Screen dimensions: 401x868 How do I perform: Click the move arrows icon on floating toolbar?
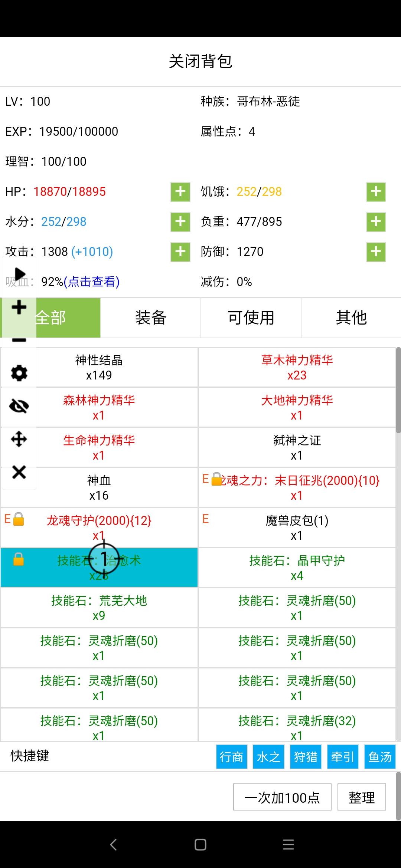coord(19,439)
